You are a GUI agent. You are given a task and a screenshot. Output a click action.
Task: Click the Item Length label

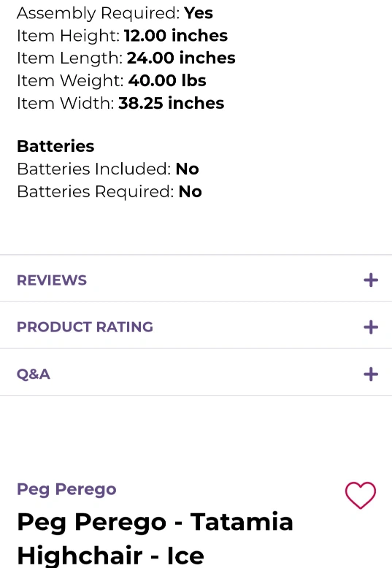tap(70, 58)
